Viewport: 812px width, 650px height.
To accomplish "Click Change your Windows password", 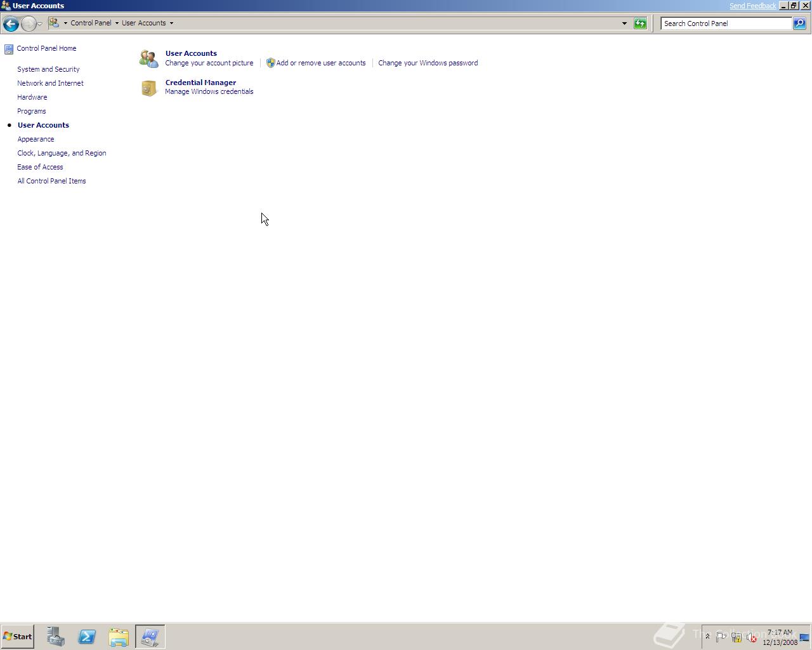I will point(428,63).
